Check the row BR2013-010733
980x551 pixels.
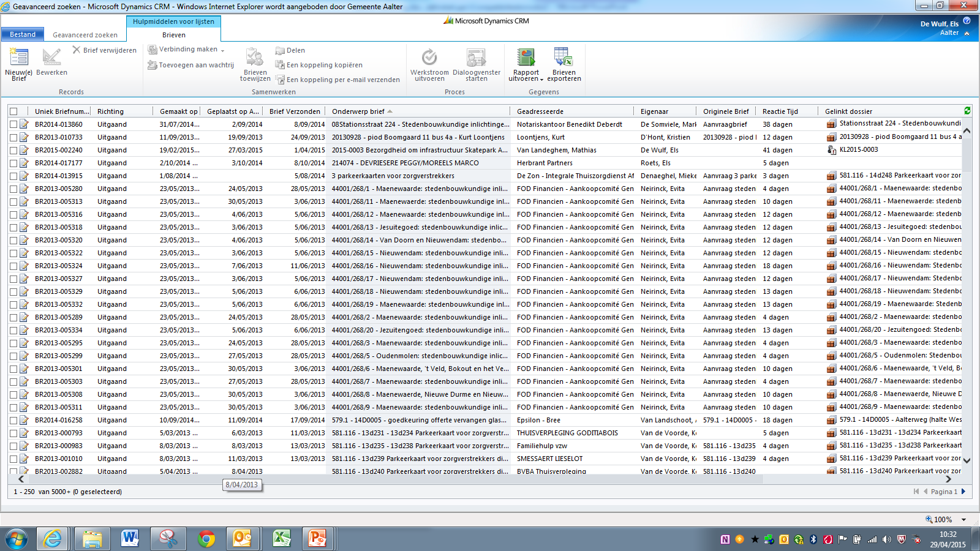click(x=13, y=137)
